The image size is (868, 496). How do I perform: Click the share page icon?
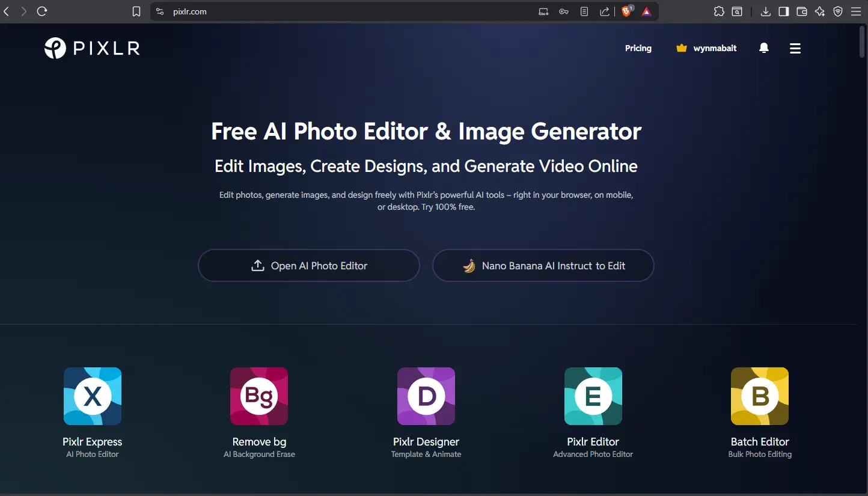tap(605, 11)
